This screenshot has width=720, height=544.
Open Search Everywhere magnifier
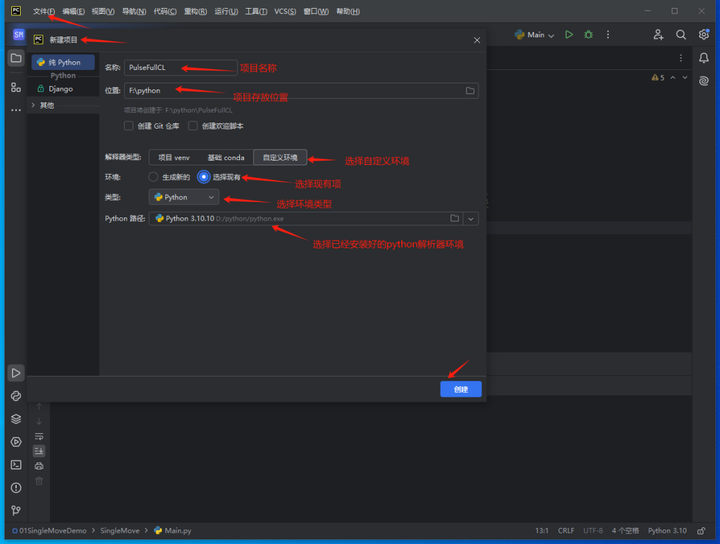(681, 34)
